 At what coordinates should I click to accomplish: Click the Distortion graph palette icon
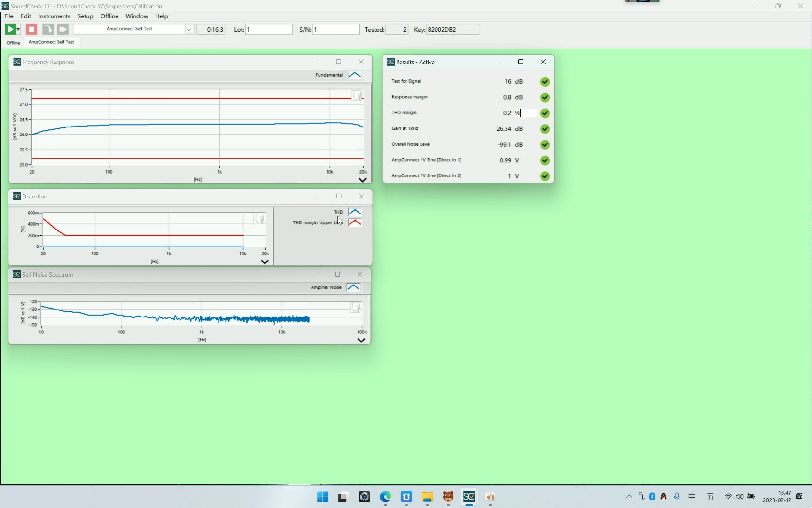tap(259, 219)
